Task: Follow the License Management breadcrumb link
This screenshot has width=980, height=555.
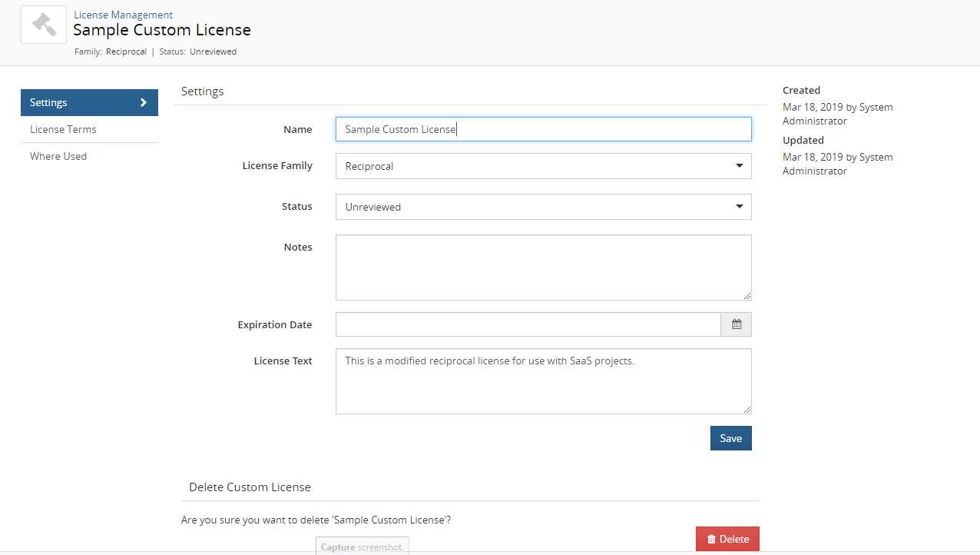Action: [123, 15]
